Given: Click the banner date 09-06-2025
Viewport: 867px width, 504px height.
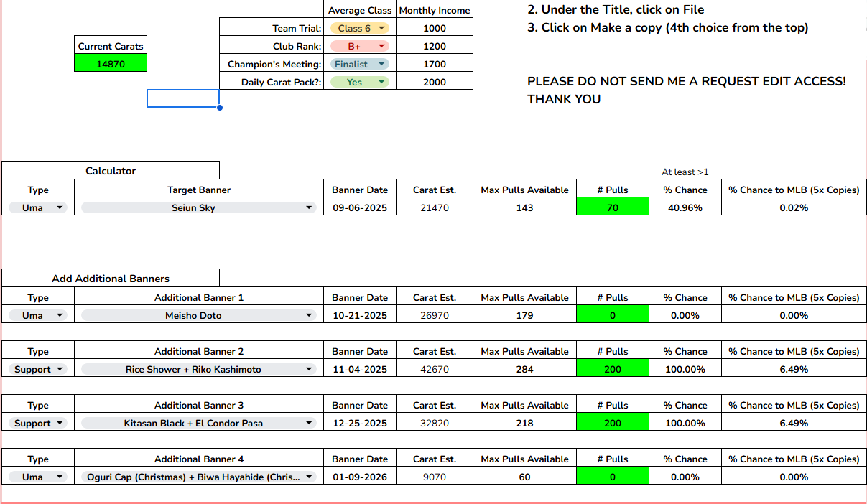Looking at the screenshot, I should pyautogui.click(x=360, y=207).
